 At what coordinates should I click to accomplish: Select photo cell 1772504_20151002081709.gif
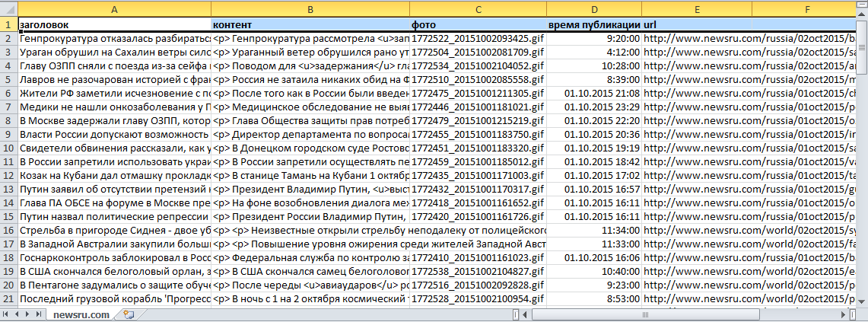(x=479, y=52)
